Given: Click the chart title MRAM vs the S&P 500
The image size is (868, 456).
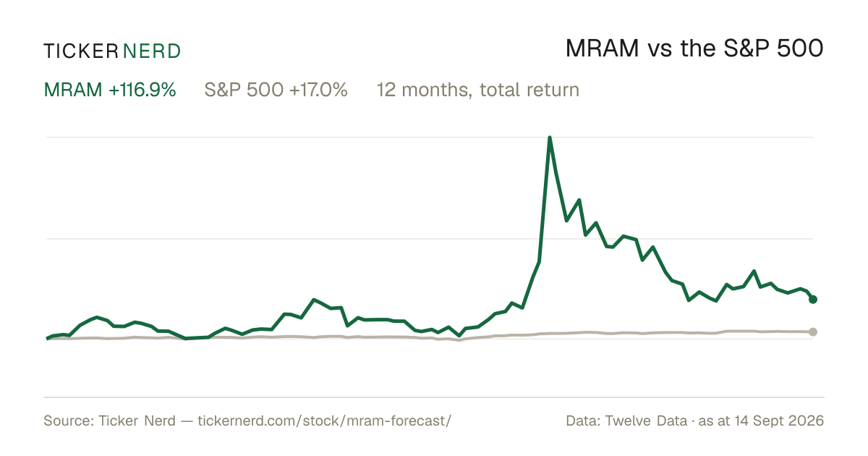Looking at the screenshot, I should click(694, 48).
